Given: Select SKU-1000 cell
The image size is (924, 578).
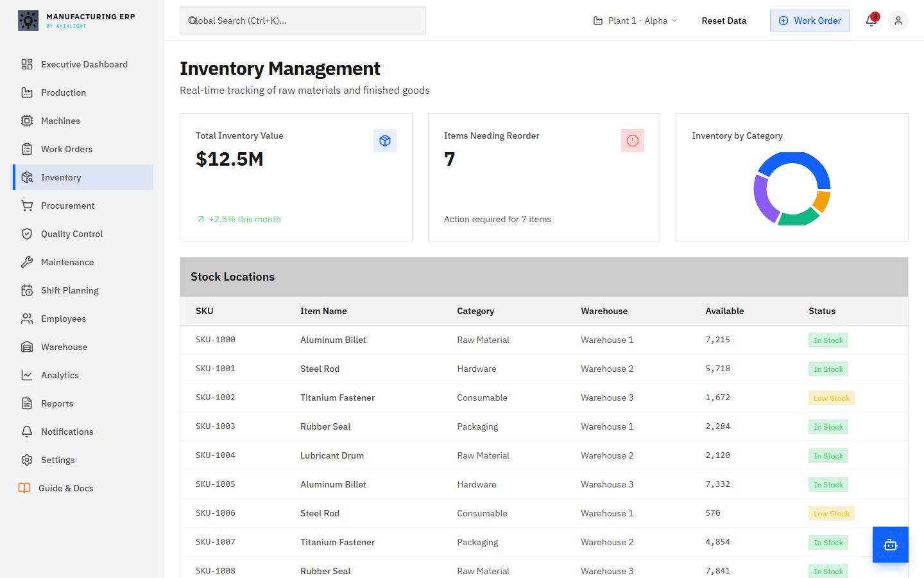Looking at the screenshot, I should 216,340.
